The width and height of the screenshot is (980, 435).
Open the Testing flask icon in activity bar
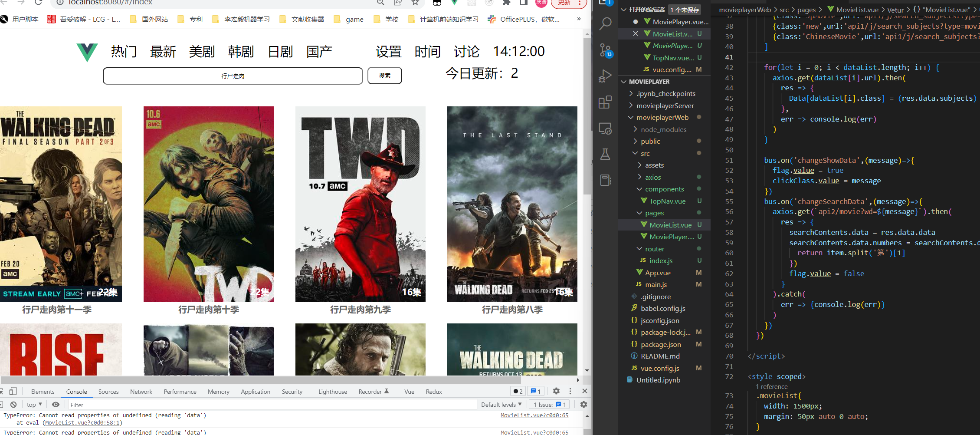pos(605,154)
